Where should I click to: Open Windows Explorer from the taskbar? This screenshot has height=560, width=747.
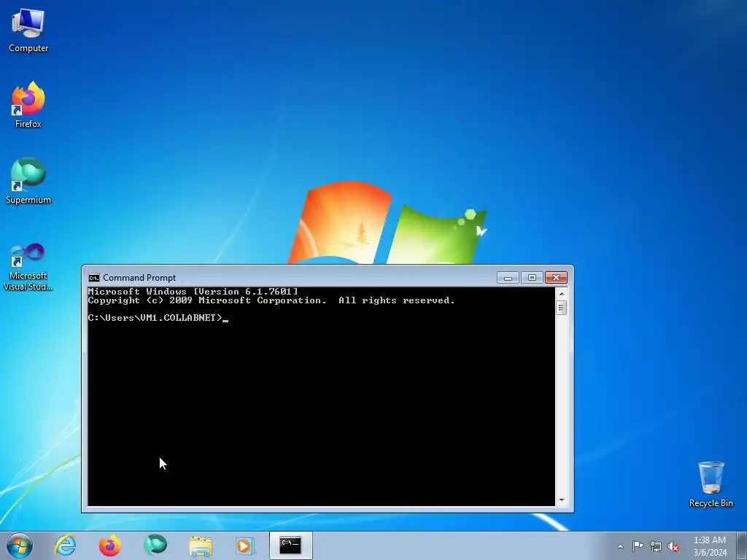[201, 545]
